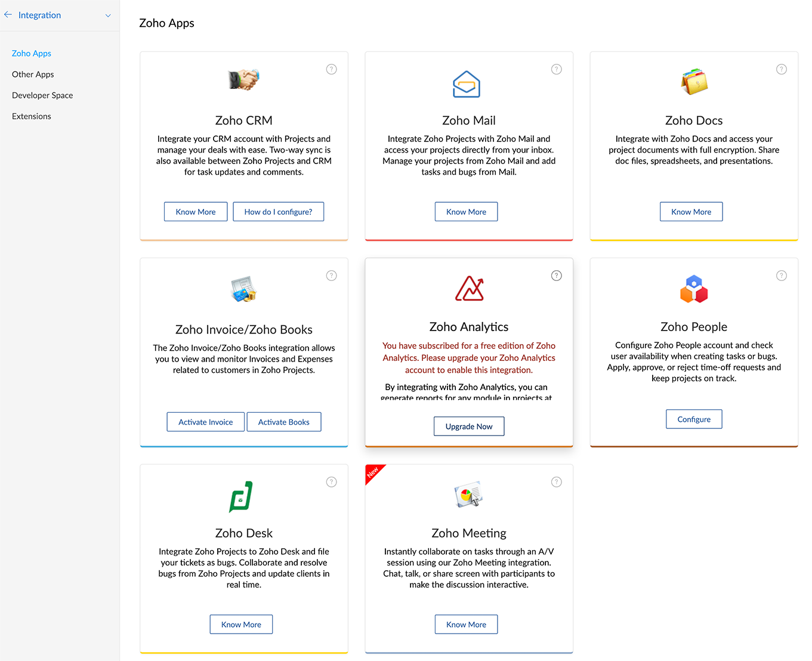Viewport: 812px width, 661px height.
Task: Go back using the Integration arrow
Action: click(8, 15)
